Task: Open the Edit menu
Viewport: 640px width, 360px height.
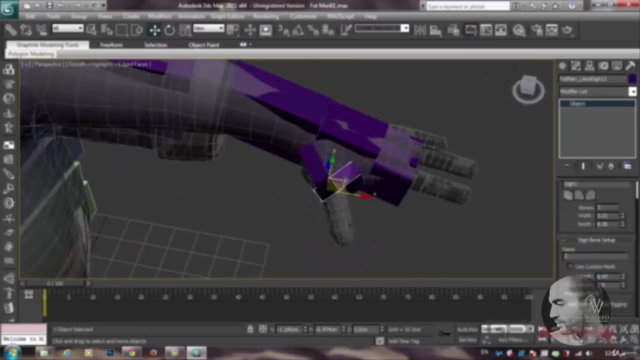Action: (x=30, y=17)
